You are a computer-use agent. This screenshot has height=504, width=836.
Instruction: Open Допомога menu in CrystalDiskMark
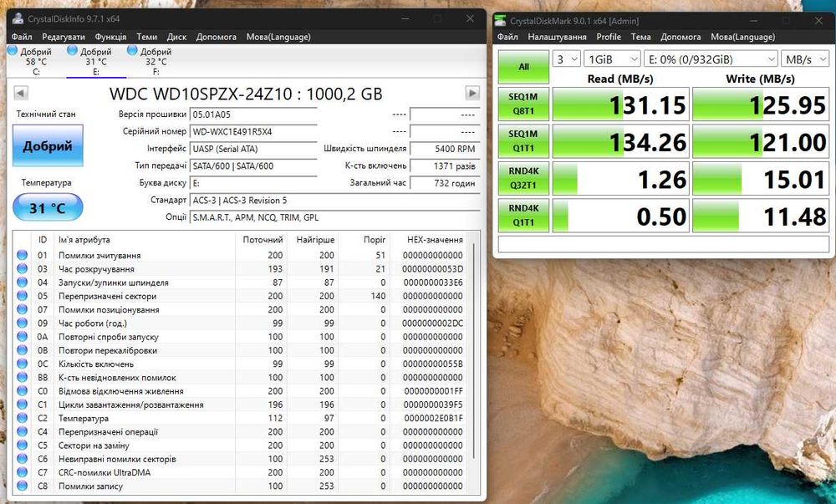(681, 37)
